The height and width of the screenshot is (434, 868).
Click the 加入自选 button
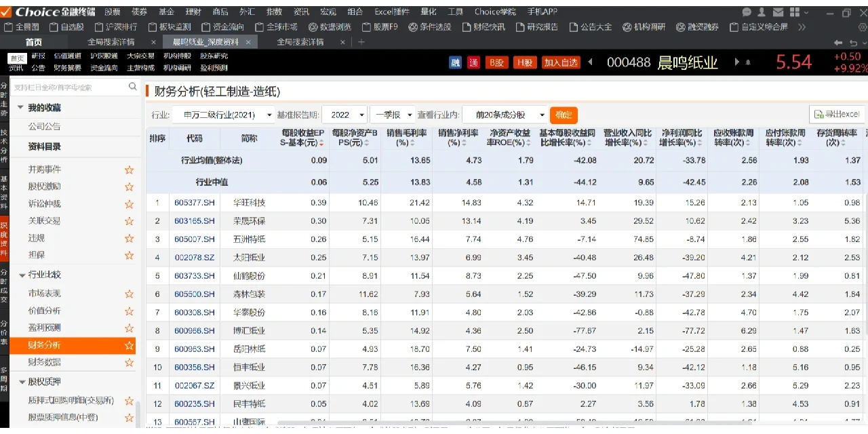(x=561, y=62)
